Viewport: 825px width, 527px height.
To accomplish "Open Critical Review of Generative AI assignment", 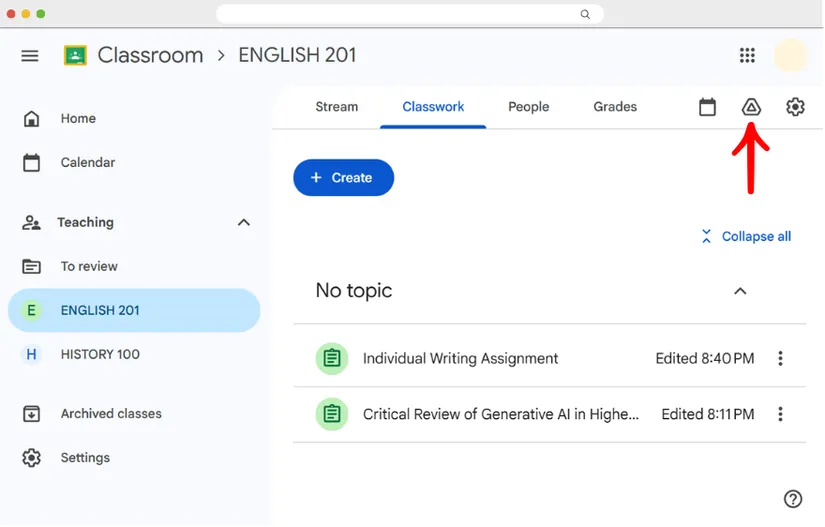I will pos(501,414).
